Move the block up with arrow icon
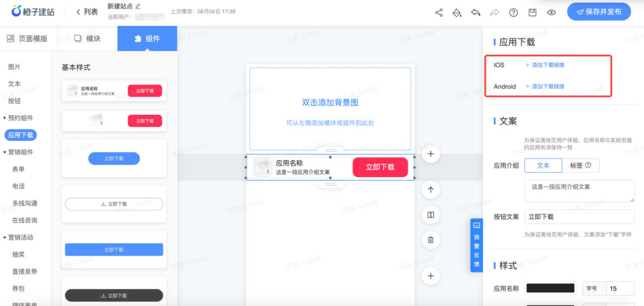644x306 pixels. [430, 190]
